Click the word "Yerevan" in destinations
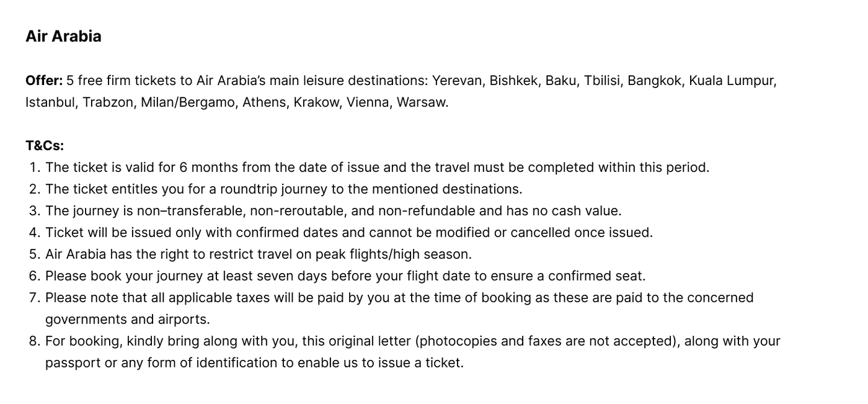The image size is (868, 404). 457,81
